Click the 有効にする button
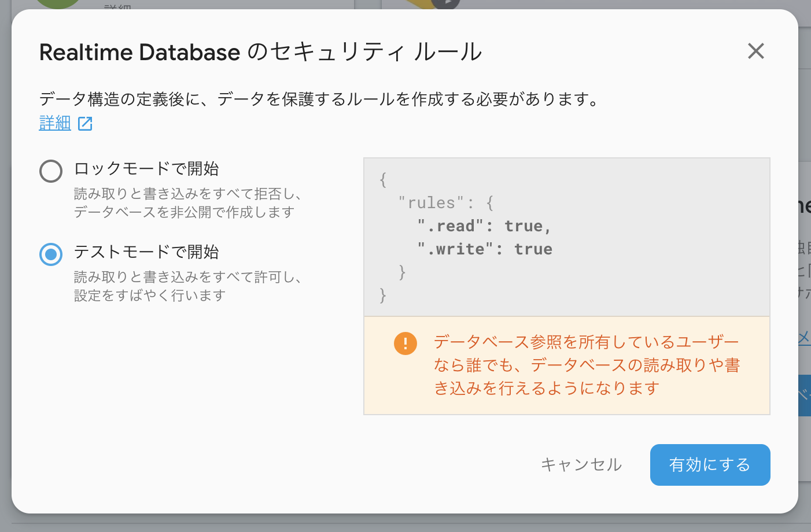This screenshot has height=532, width=811. [x=710, y=465]
